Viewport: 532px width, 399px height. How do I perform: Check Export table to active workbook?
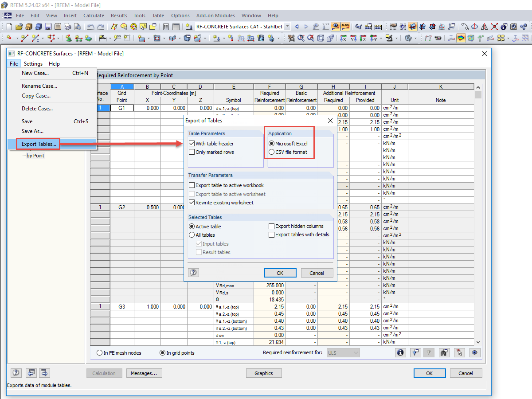click(192, 185)
